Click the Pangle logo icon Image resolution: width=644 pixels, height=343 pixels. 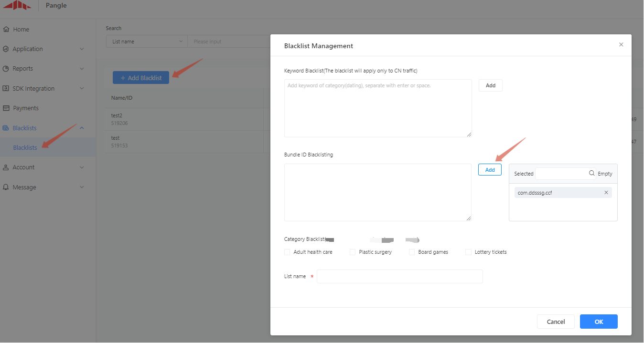tap(17, 5)
